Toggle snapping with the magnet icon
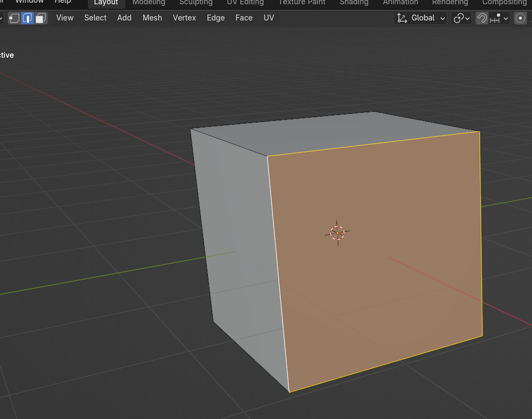 click(x=481, y=18)
